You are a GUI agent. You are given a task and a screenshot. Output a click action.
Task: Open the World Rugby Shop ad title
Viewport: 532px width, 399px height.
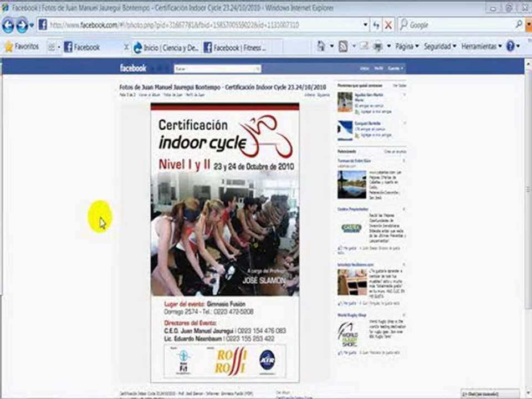(352, 315)
